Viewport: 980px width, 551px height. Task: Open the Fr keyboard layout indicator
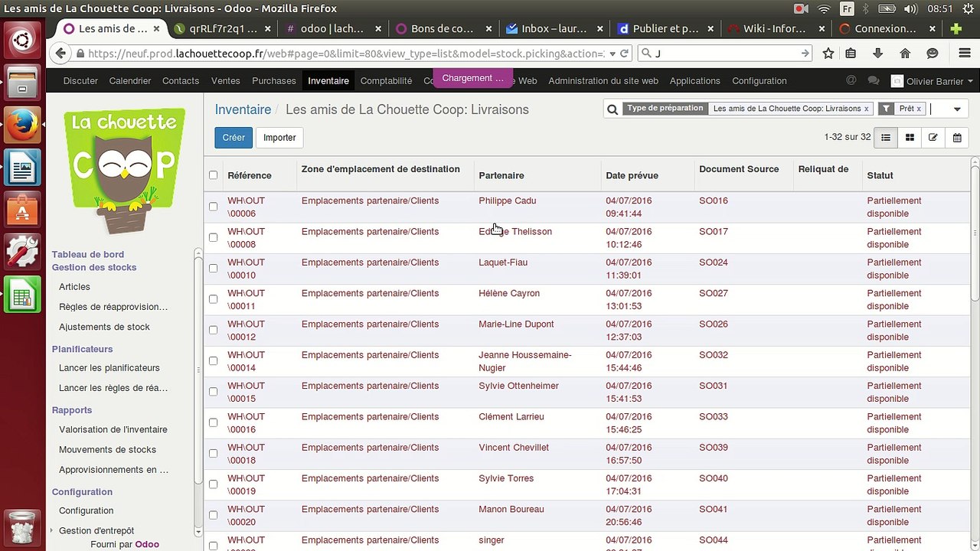pos(847,9)
